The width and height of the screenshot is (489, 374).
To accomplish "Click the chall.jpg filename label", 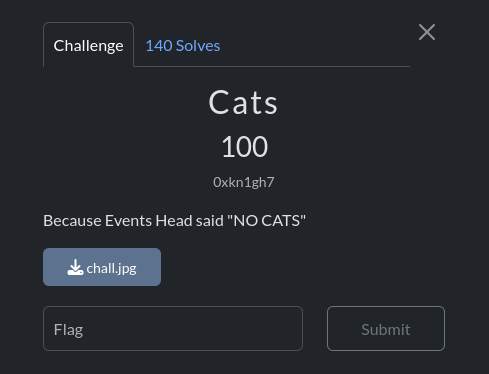I will [x=111, y=269].
